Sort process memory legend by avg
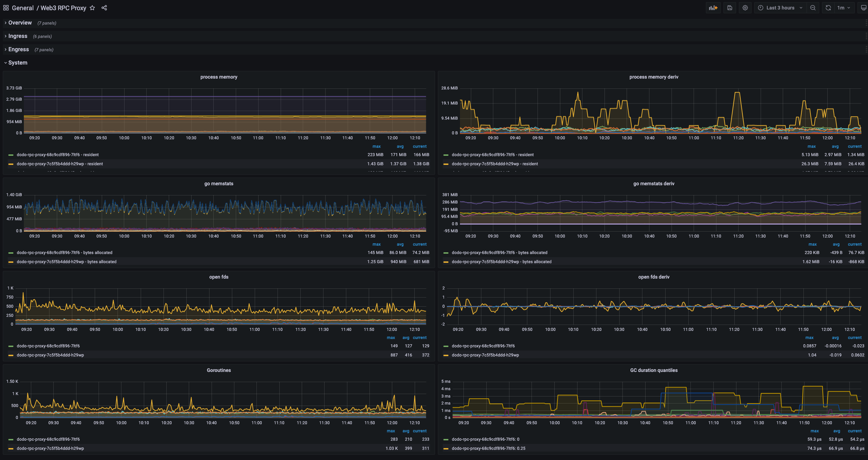This screenshot has width=868, height=460. click(x=400, y=146)
